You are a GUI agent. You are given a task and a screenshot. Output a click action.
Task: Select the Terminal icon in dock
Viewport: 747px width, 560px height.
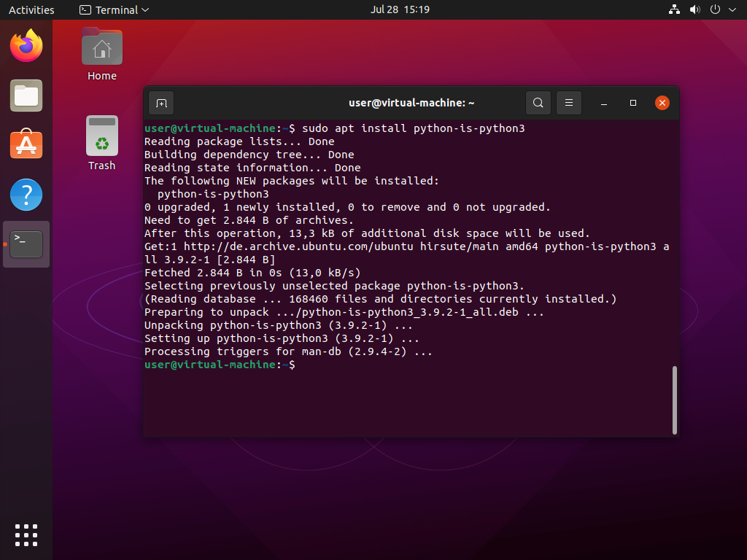[x=26, y=244]
